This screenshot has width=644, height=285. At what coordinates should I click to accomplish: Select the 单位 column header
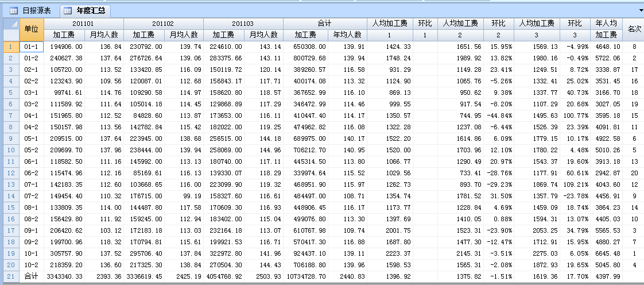(32, 29)
